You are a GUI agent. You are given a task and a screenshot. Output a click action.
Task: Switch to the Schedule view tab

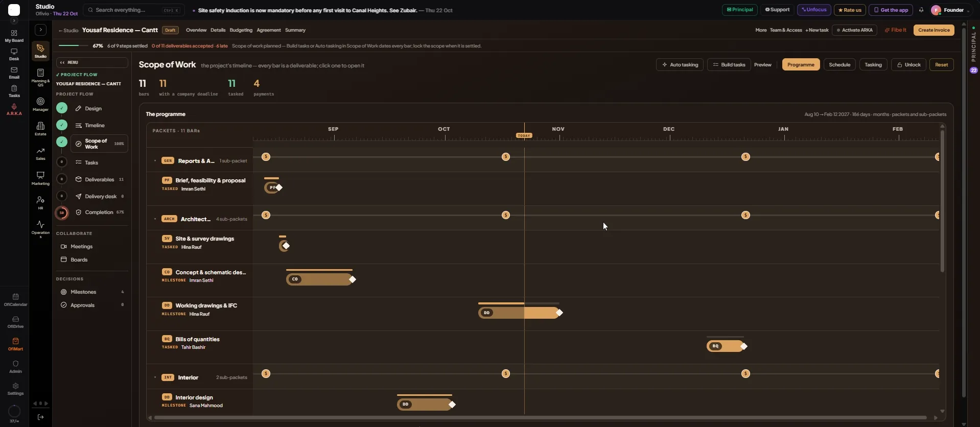pos(839,65)
